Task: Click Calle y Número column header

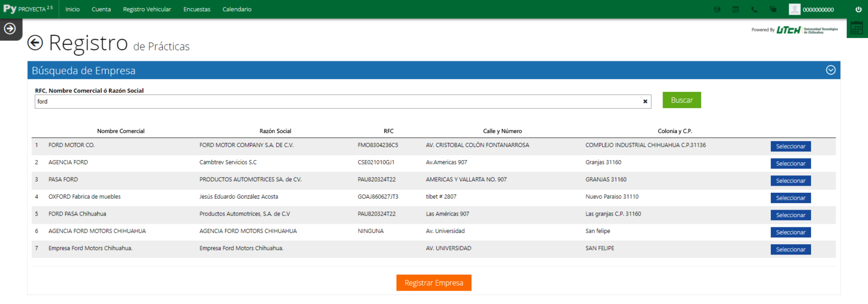Action: 502,131
